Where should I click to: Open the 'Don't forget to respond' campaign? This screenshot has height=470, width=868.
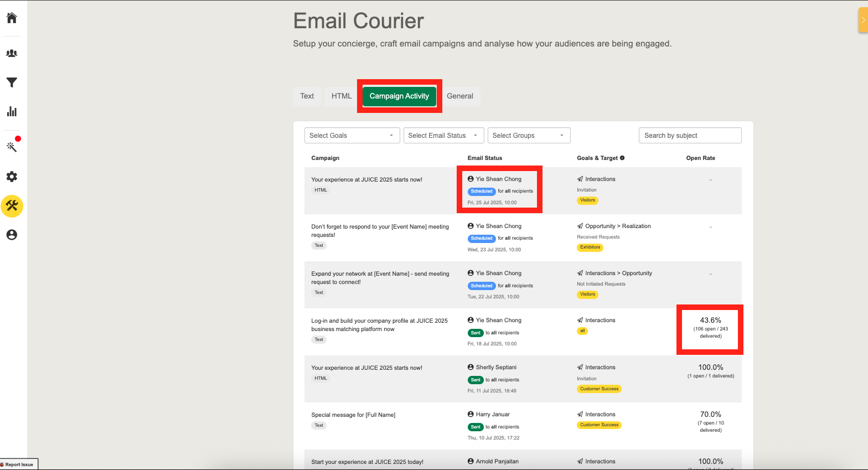pos(380,230)
